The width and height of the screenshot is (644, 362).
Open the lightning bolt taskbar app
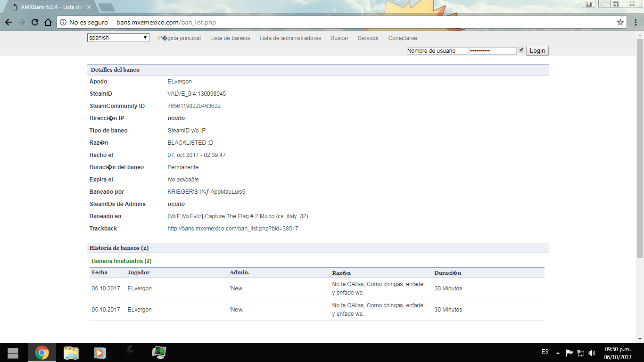pos(130,352)
